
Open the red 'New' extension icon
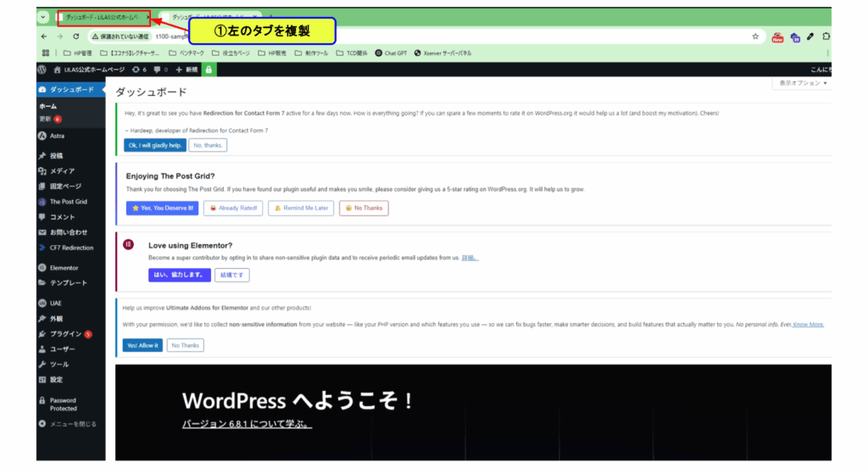pos(778,37)
